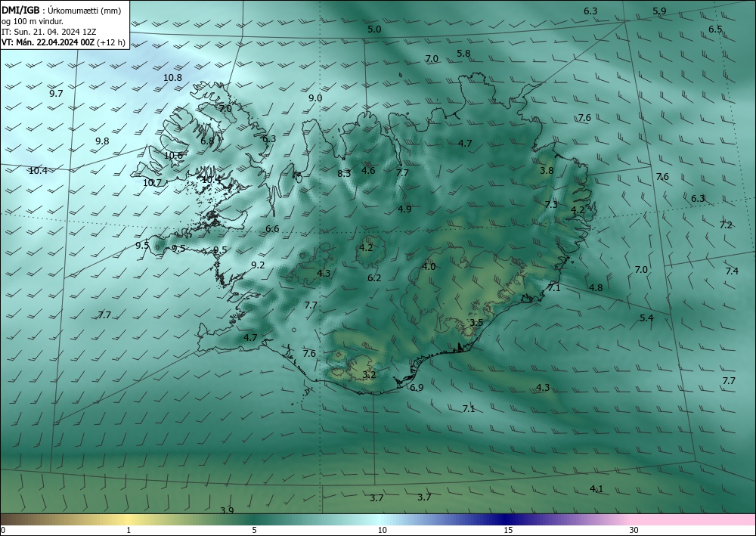This screenshot has width=756, height=536.
Task: Click the subtitle "og 100 m vindur."
Action: coord(33,21)
